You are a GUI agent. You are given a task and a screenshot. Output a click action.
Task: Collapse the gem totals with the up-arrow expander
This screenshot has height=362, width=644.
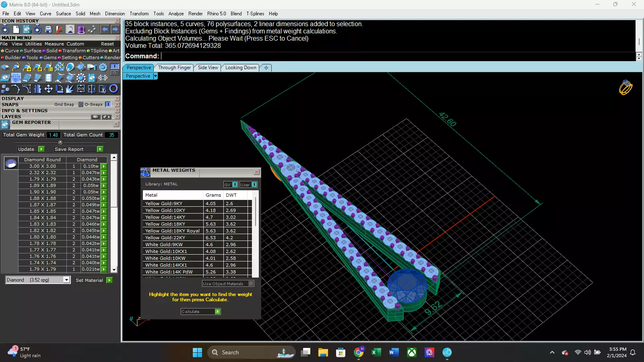[60, 142]
